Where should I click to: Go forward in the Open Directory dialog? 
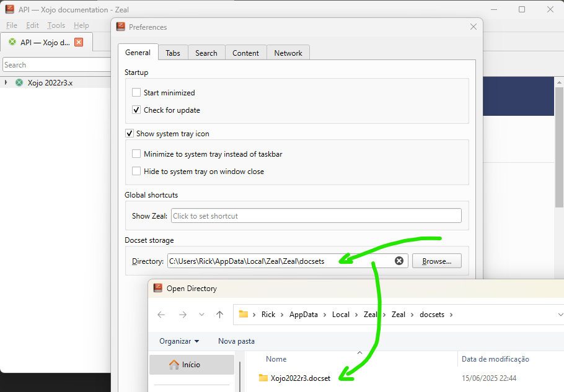pos(183,315)
